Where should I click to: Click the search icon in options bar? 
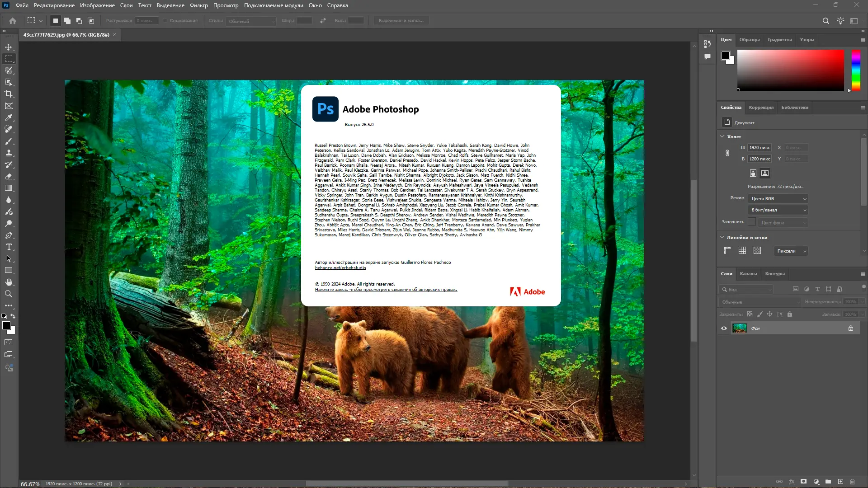[826, 21]
